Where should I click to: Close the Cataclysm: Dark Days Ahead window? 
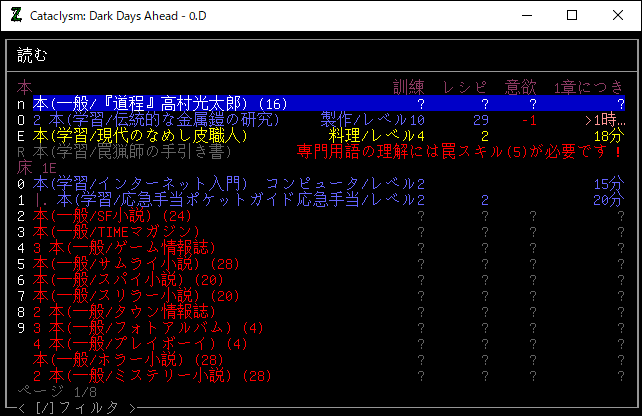coord(618,15)
